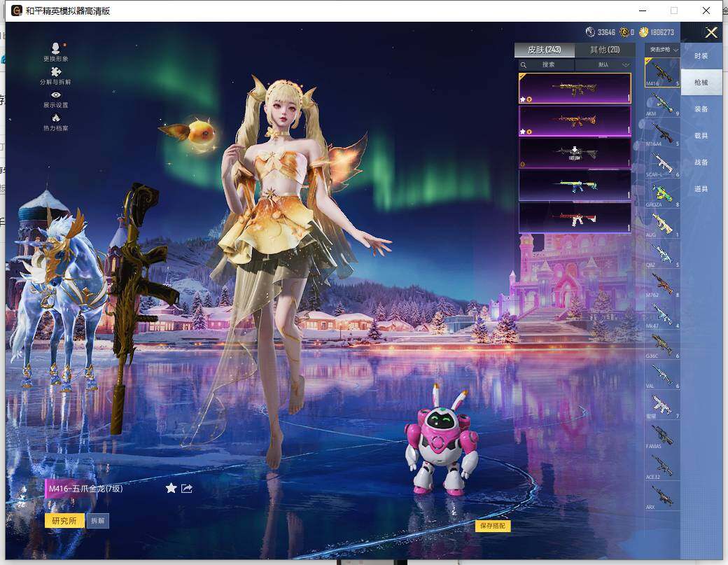The width and height of the screenshot is (728, 565).
Task: Select the white rifle above FAMAS
Action: pyautogui.click(x=662, y=405)
